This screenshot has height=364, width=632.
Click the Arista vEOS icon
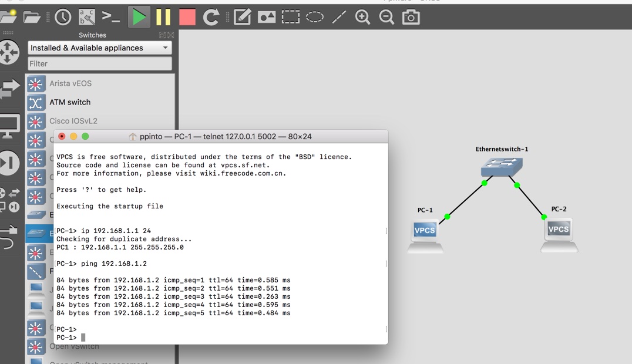pyautogui.click(x=36, y=84)
